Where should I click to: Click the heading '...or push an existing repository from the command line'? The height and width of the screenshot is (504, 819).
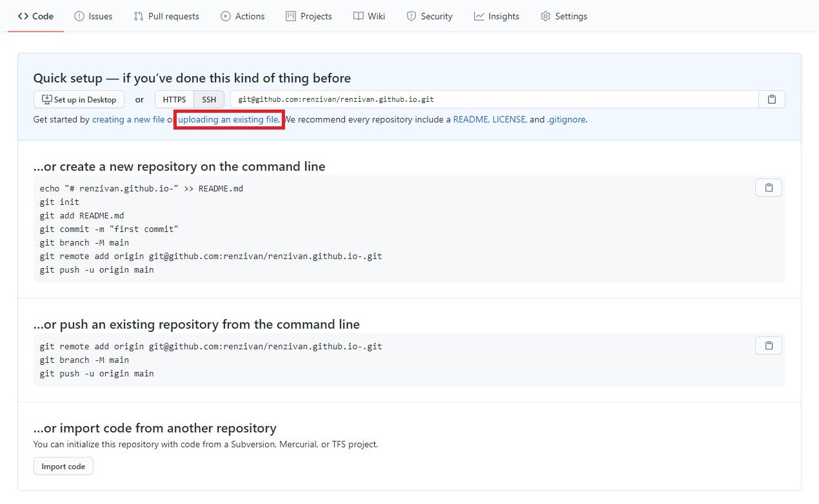[x=197, y=324]
